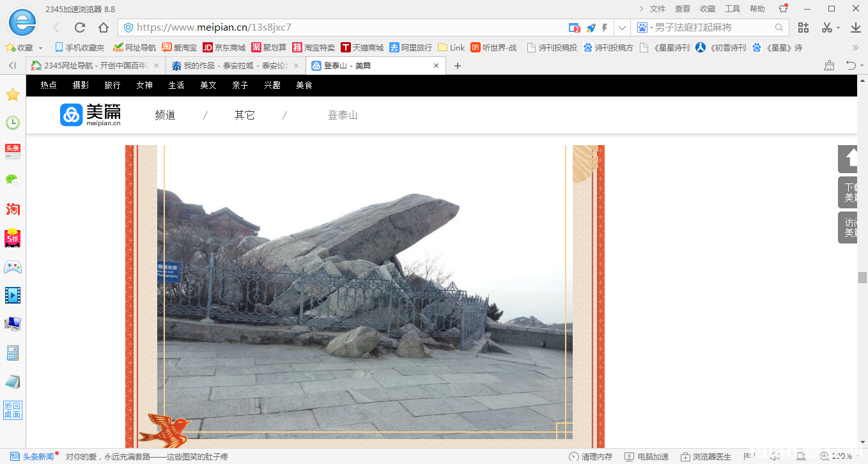
Task: Click the clear-traces broom icon
Action: (x=829, y=66)
